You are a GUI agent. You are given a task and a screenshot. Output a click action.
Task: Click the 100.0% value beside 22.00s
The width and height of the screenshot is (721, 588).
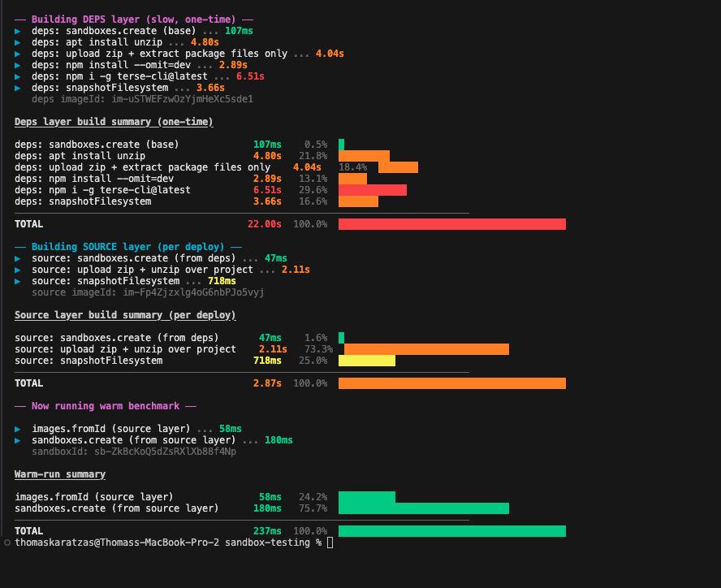coord(310,224)
